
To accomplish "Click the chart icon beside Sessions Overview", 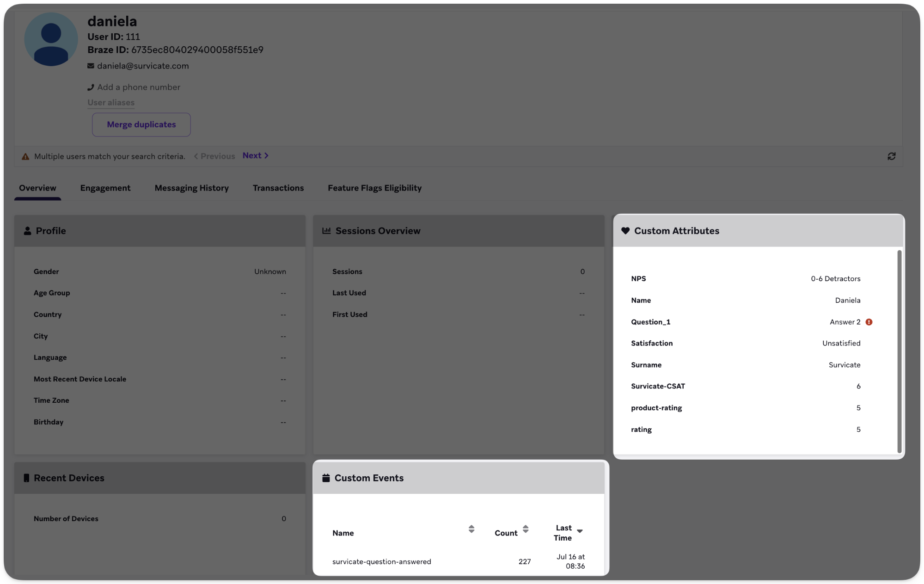I will [327, 230].
